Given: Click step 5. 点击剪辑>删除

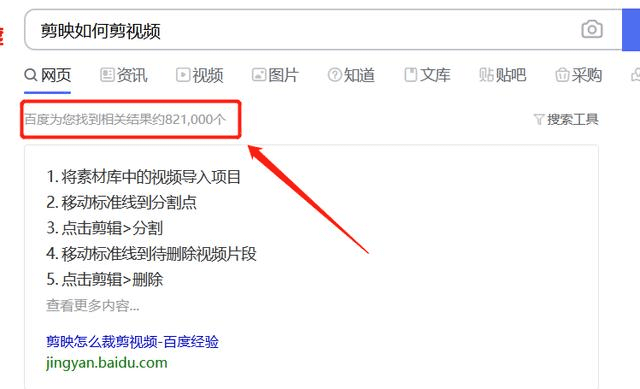Looking at the screenshot, I should [104, 280].
